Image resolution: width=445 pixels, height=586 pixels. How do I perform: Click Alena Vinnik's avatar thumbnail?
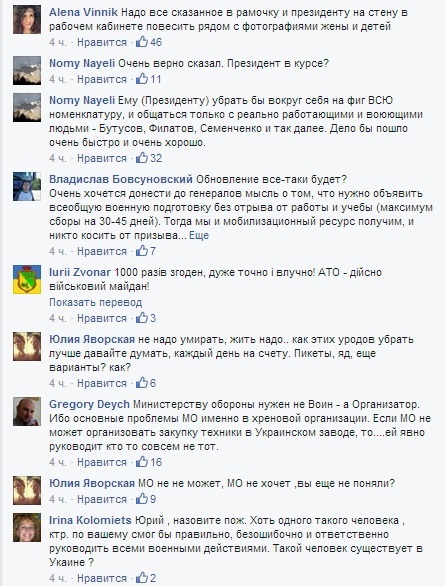coord(27,20)
